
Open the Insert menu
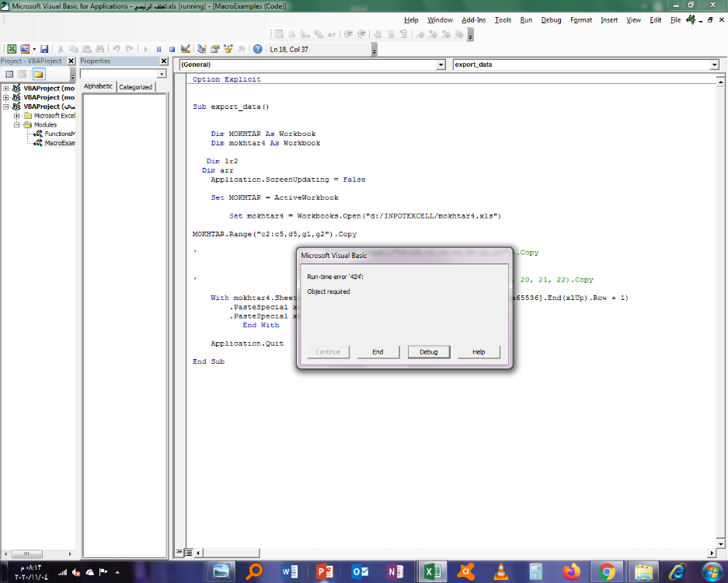609,20
